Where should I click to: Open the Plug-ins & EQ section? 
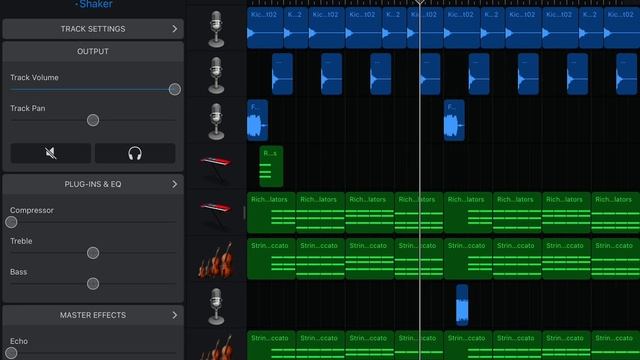93,184
